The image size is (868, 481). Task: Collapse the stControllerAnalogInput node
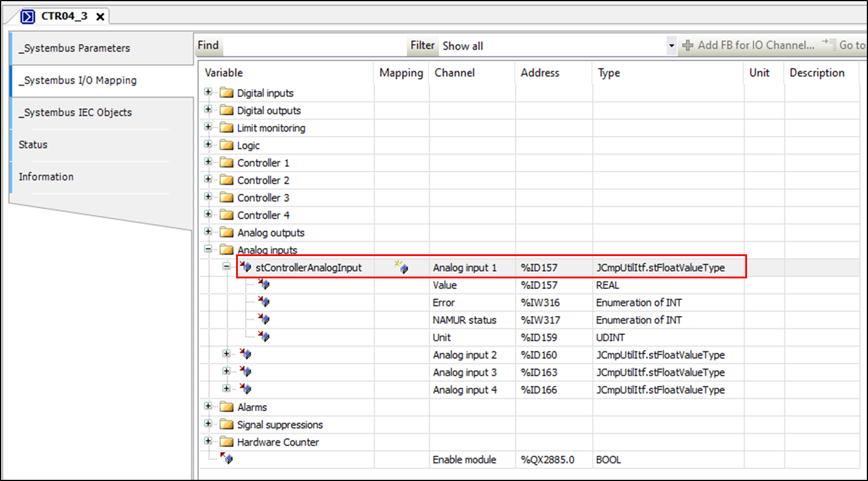coord(226,267)
